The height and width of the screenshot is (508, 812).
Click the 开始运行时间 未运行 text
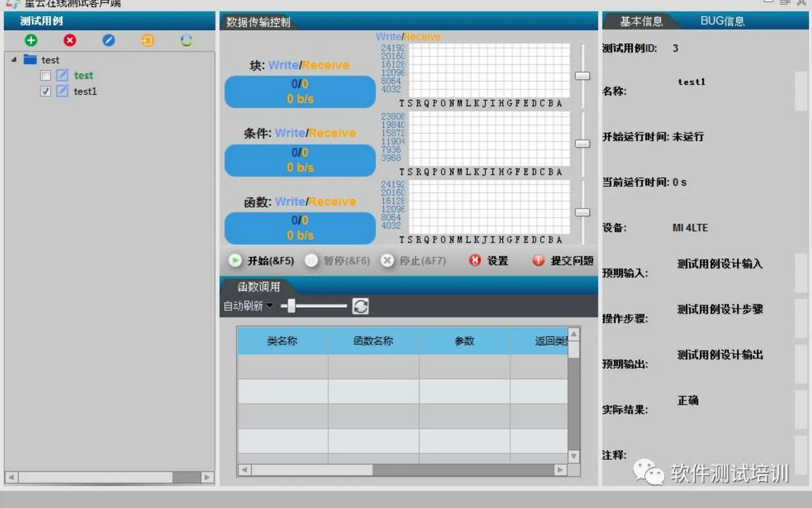pyautogui.click(x=688, y=137)
